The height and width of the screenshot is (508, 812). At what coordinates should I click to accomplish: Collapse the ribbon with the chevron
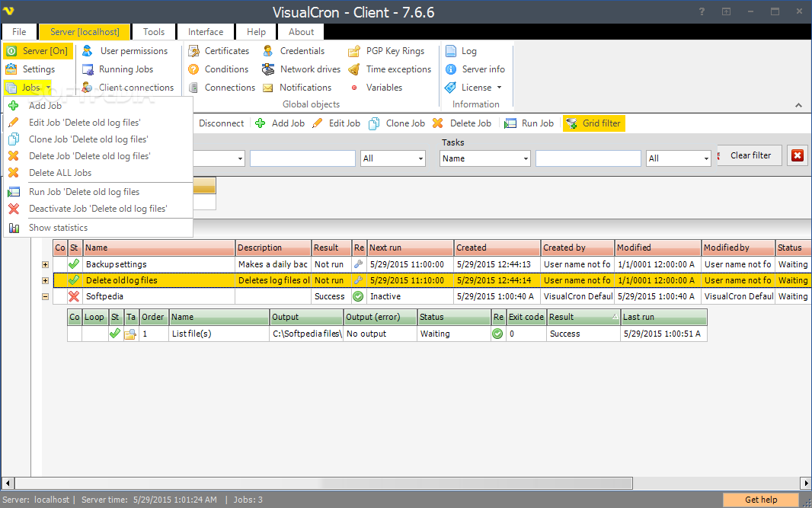[x=798, y=105]
